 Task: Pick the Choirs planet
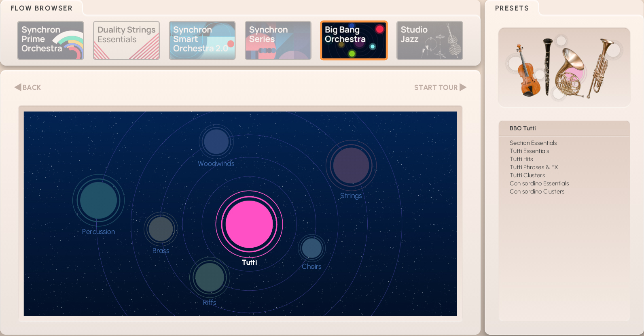coord(311,248)
